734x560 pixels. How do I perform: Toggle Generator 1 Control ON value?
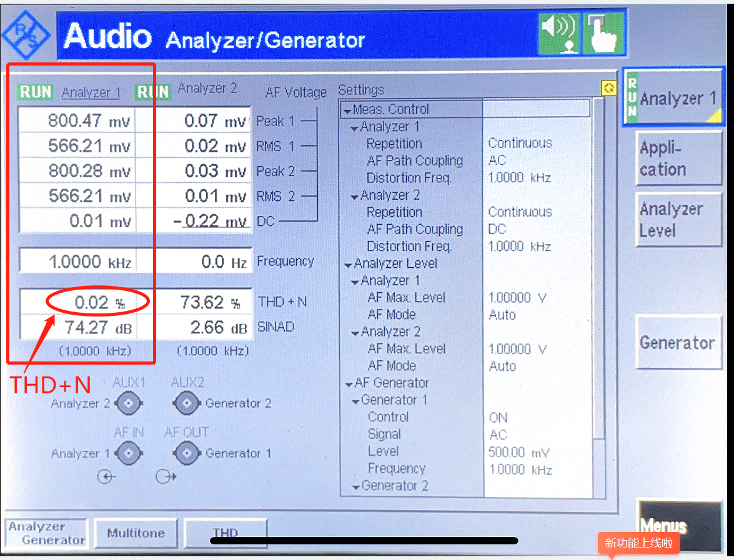click(498, 417)
